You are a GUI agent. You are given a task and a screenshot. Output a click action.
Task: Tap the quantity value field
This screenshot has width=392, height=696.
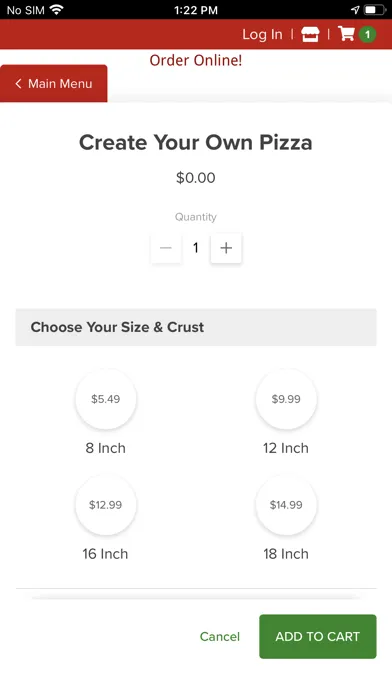coord(196,248)
